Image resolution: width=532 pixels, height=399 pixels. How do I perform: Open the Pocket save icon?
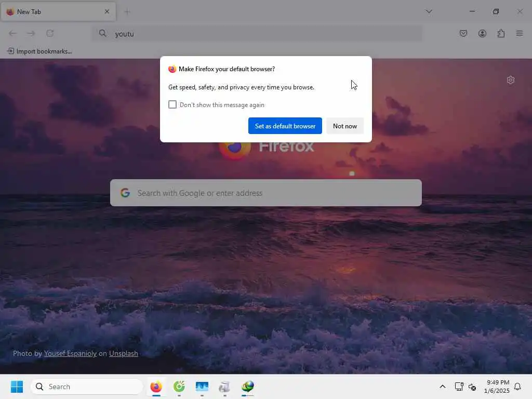pos(463,33)
